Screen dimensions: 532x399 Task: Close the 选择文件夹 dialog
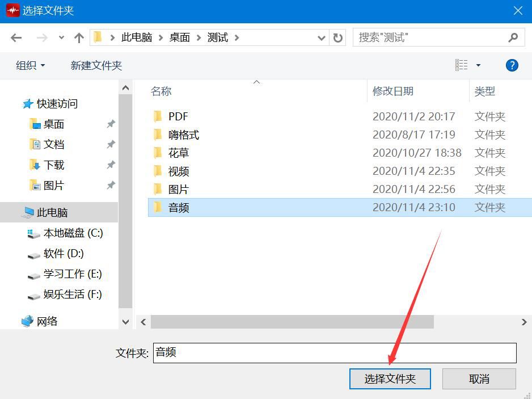coord(518,11)
